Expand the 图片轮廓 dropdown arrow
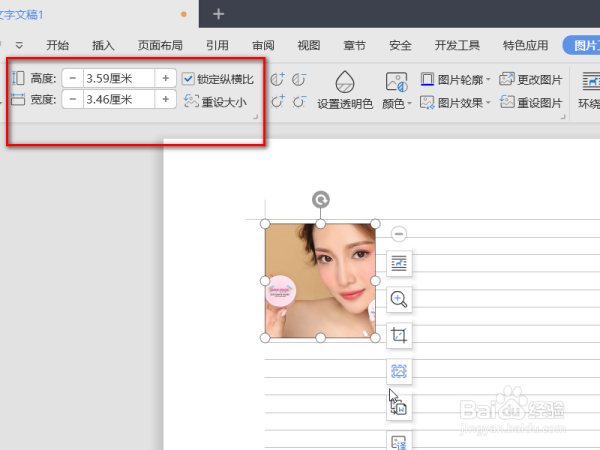 tap(488, 80)
